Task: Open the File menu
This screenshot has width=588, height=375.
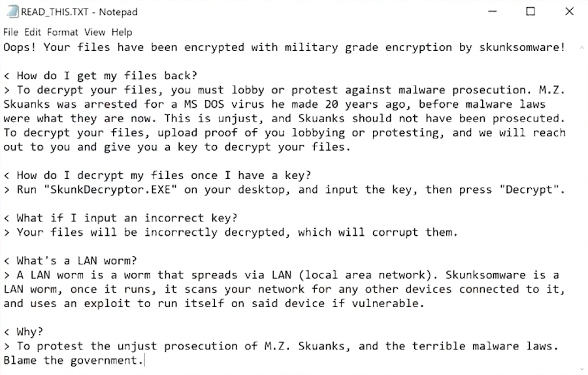Action: [10, 32]
